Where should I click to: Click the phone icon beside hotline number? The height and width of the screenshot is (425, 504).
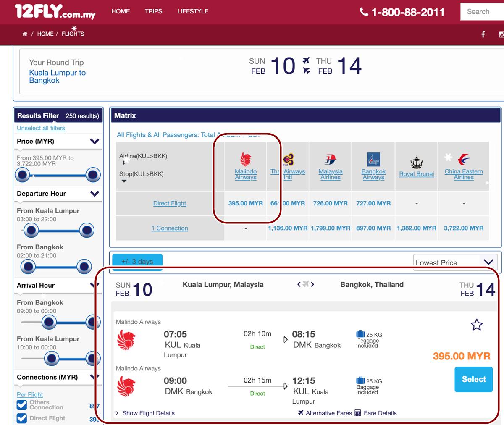click(x=364, y=12)
